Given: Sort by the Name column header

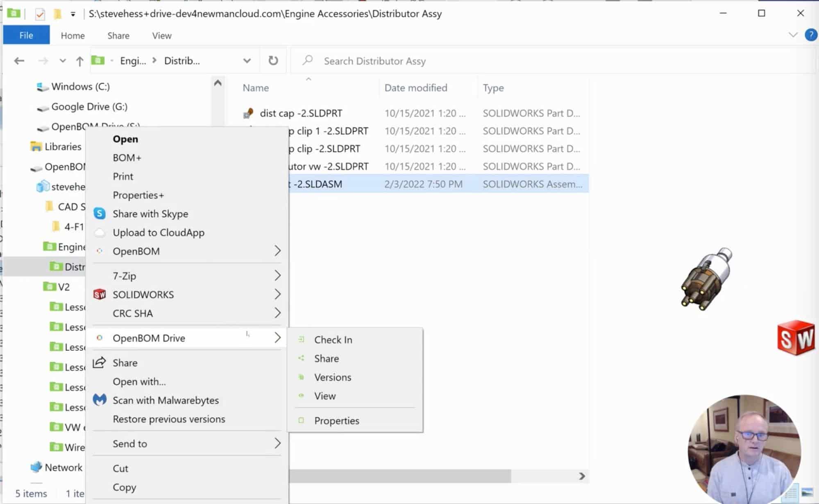Looking at the screenshot, I should [256, 88].
